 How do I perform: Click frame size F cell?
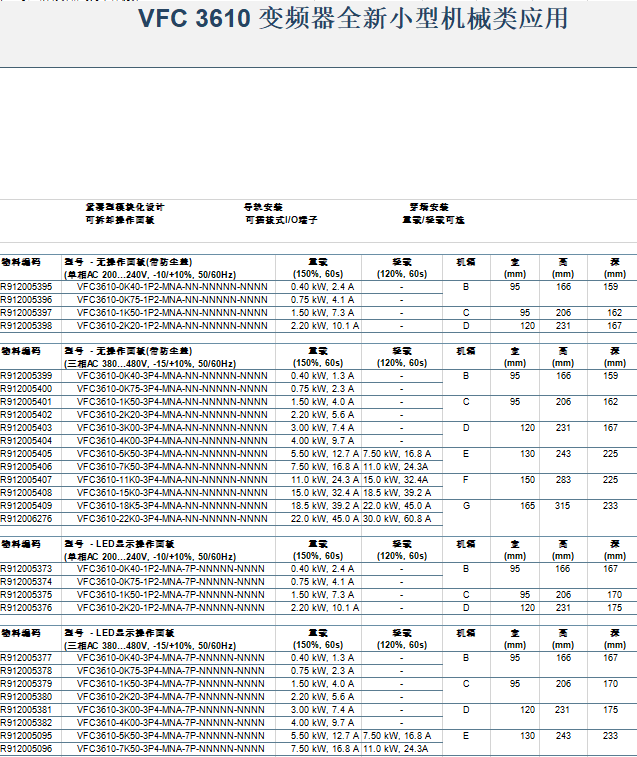466,480
